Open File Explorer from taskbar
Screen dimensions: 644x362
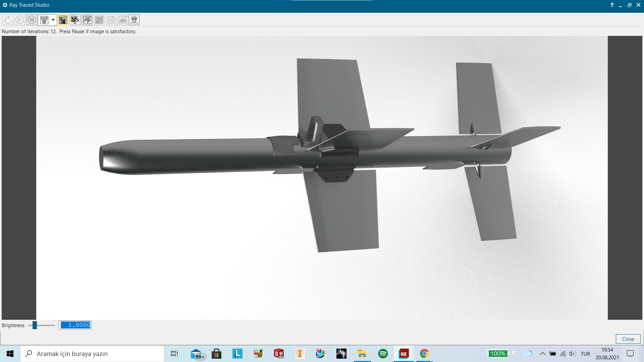[x=362, y=354]
